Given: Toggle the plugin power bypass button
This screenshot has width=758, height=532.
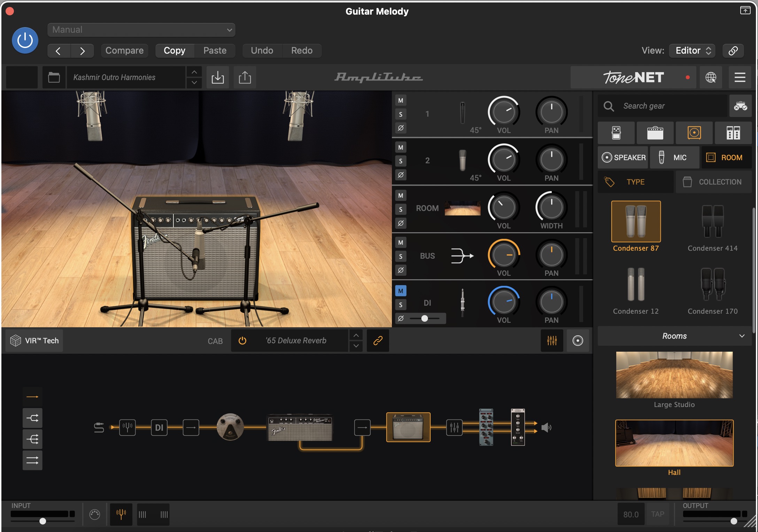Looking at the screenshot, I should [25, 40].
